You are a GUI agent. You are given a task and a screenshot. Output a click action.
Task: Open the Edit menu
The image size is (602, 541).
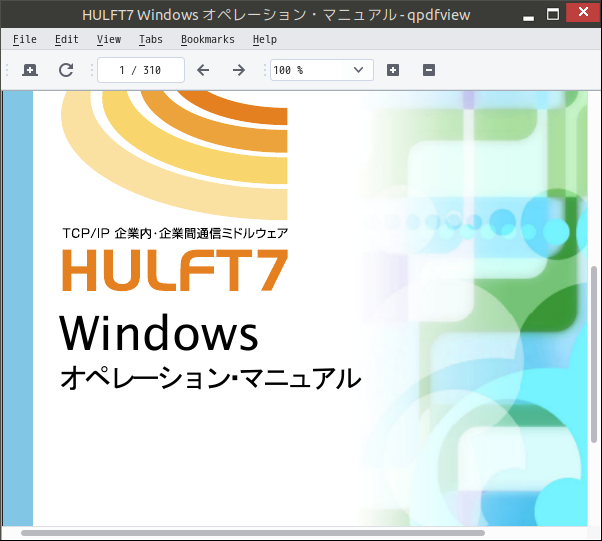(x=66, y=39)
